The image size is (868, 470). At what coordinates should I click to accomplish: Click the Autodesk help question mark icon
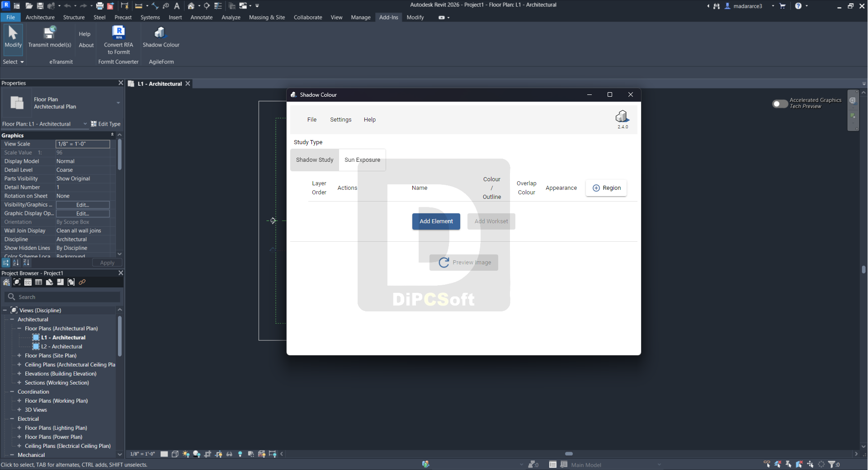pos(798,6)
